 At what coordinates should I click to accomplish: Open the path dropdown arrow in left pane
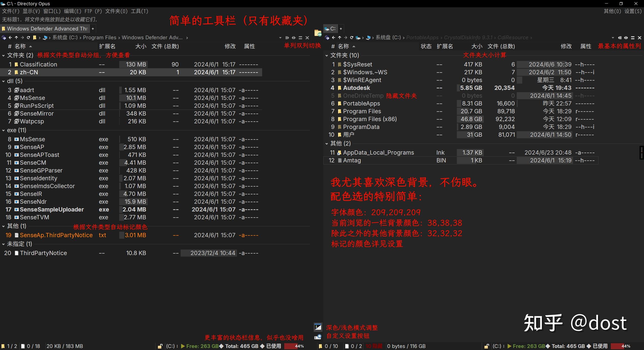tap(280, 38)
